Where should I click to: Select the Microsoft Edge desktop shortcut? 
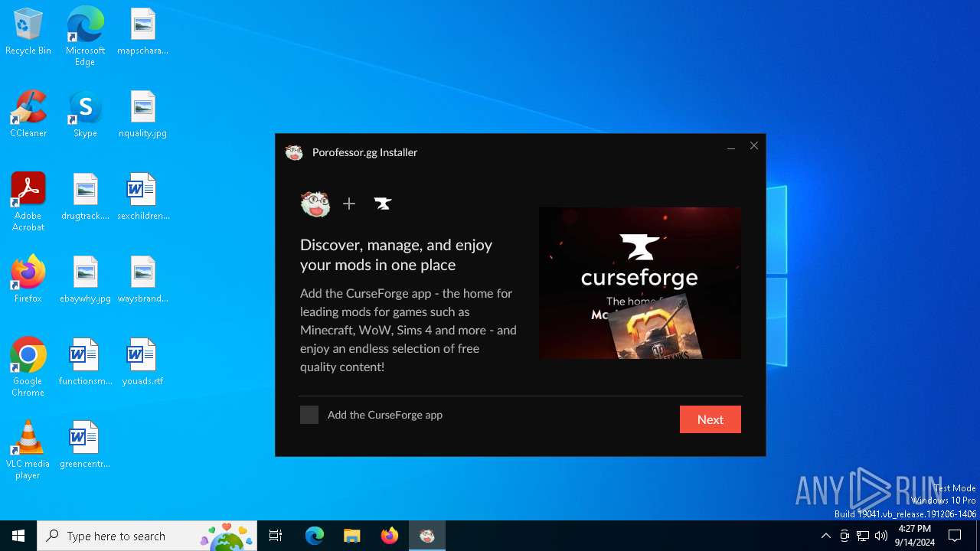pos(85,36)
